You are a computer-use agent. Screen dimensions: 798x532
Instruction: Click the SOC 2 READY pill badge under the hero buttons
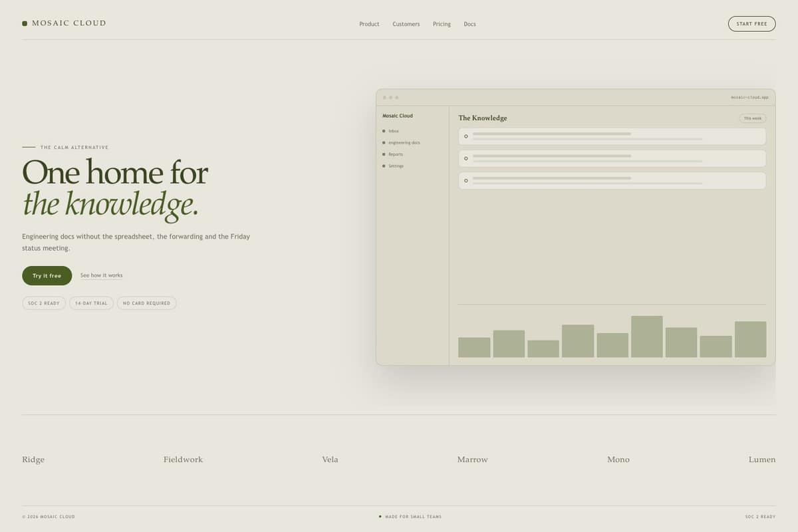44,303
